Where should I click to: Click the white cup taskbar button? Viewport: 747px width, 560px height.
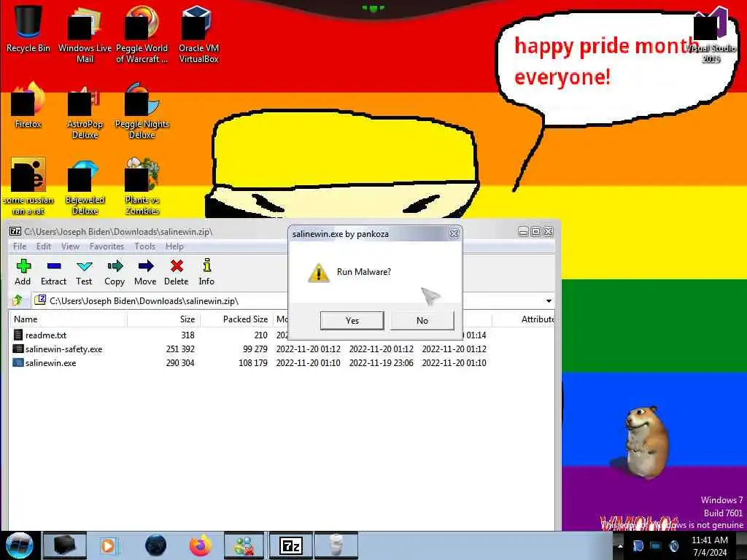pyautogui.click(x=336, y=545)
